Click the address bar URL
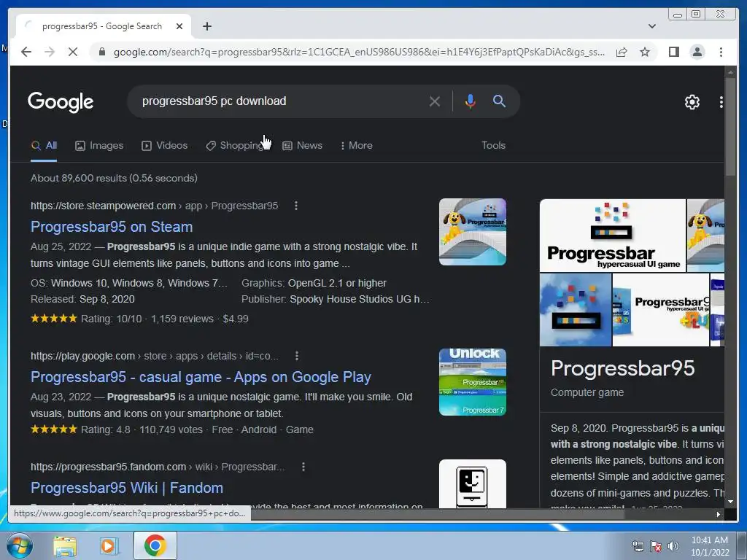 (x=359, y=52)
